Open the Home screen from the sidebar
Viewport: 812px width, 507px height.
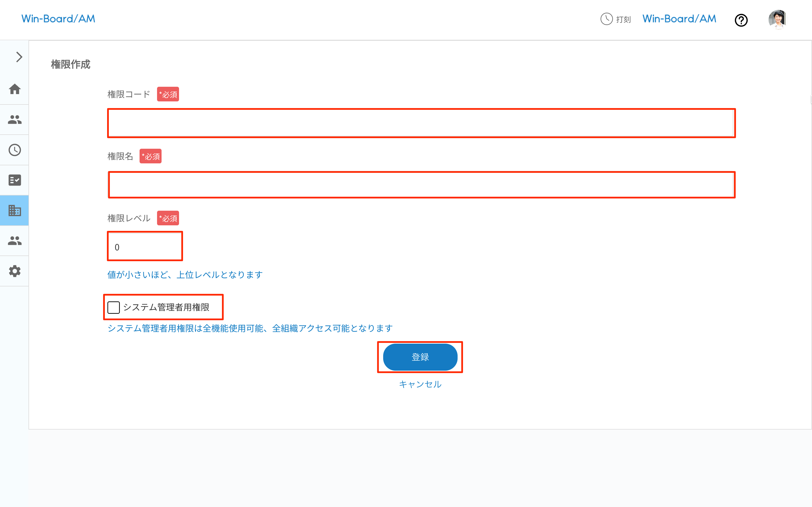click(14, 89)
